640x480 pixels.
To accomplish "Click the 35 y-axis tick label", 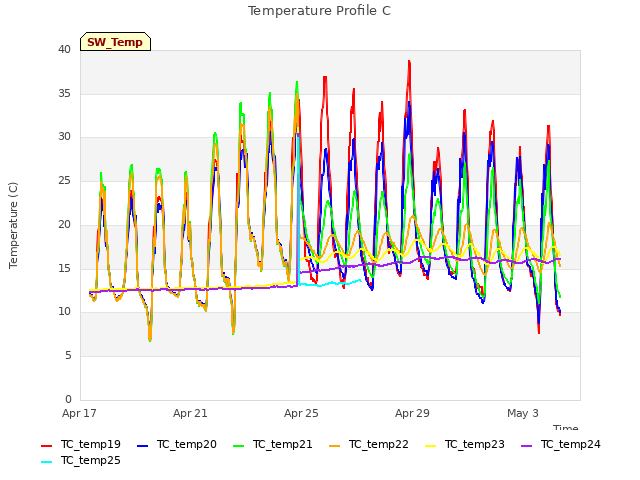I will 64,93.
